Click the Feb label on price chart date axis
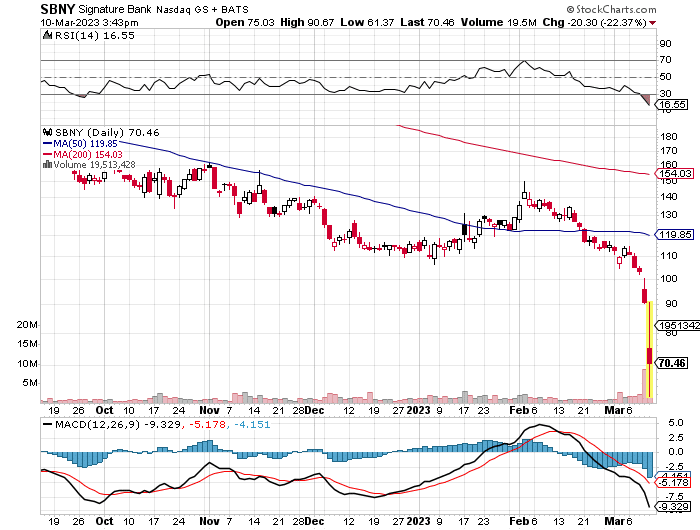 519,410
